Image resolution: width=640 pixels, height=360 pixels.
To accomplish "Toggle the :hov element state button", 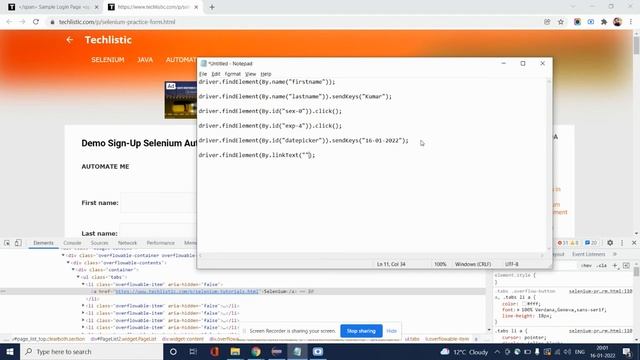I will [587, 266].
